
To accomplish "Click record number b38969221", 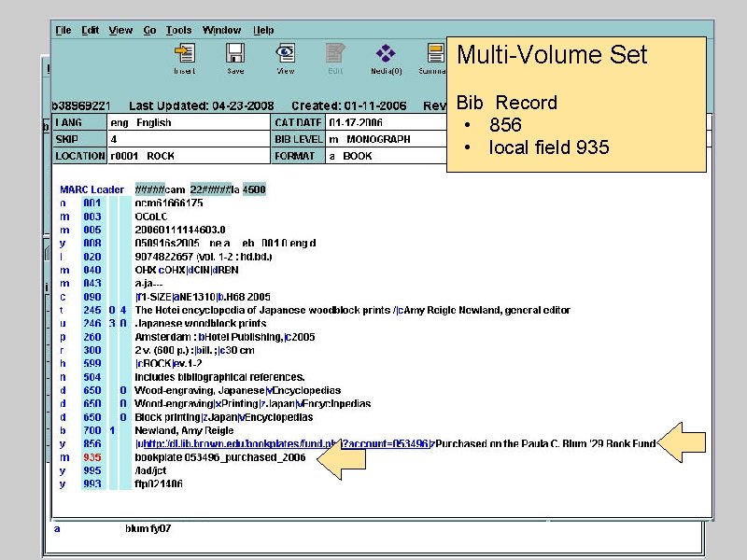I will tap(81, 105).
